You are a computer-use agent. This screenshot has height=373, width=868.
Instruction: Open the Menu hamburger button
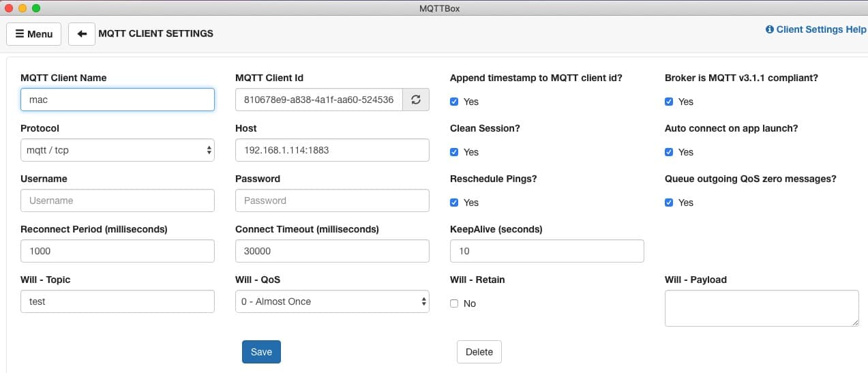[33, 33]
